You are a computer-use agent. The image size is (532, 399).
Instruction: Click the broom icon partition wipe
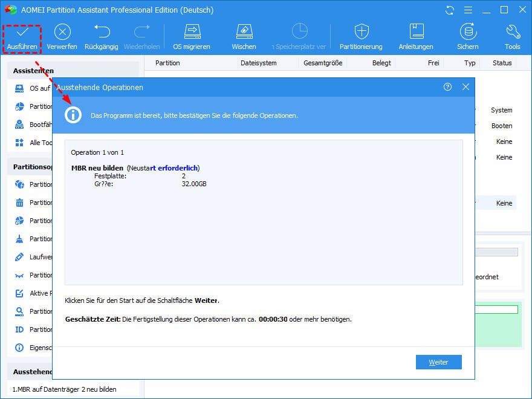click(x=19, y=239)
